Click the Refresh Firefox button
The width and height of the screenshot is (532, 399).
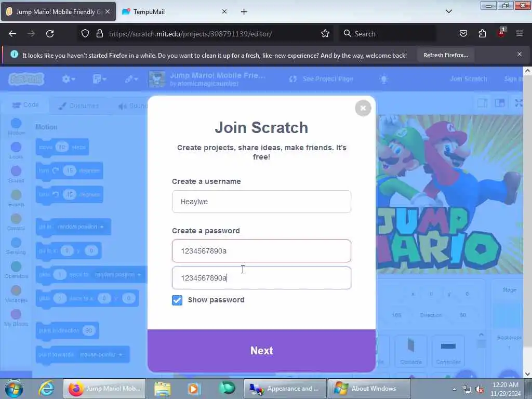click(x=445, y=55)
